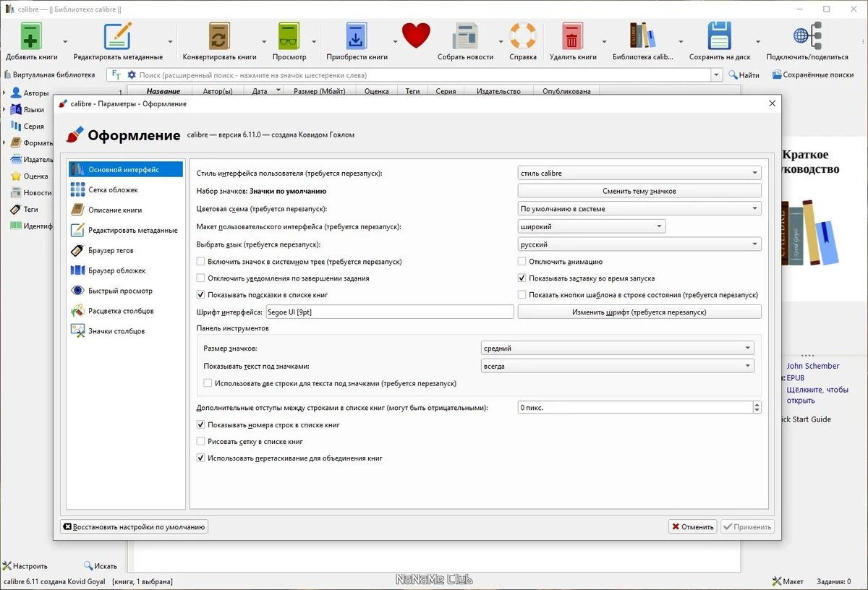Toggle Отключить анимацию checkbox
The width and height of the screenshot is (868, 590).
click(x=522, y=262)
